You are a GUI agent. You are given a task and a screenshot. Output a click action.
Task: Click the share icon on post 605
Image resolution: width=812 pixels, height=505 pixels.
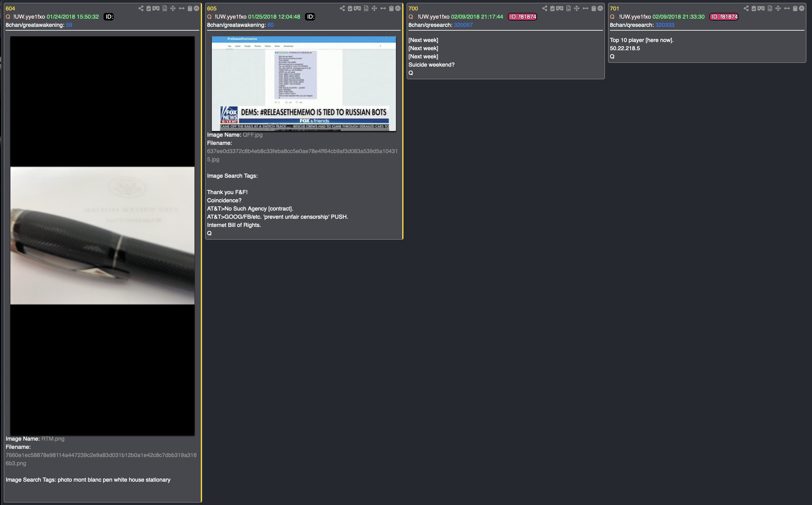[x=342, y=8]
